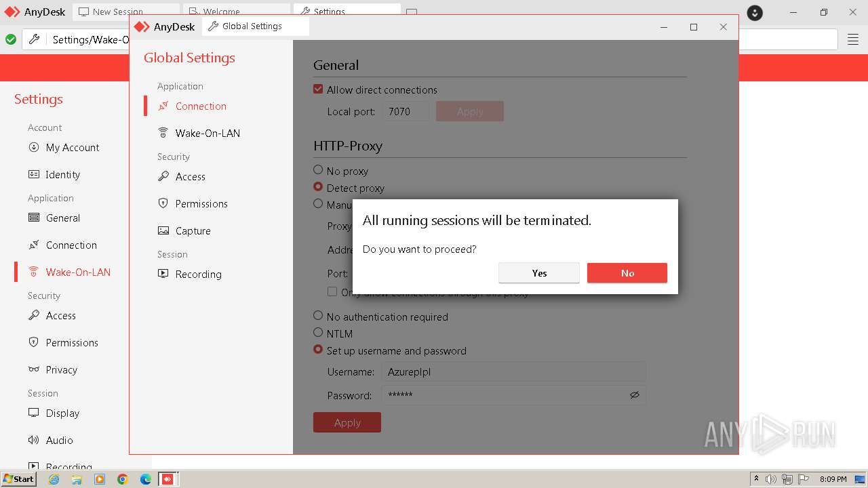
Task: Open Wake-On-LAN in Global Settings sidebar
Action: point(208,133)
